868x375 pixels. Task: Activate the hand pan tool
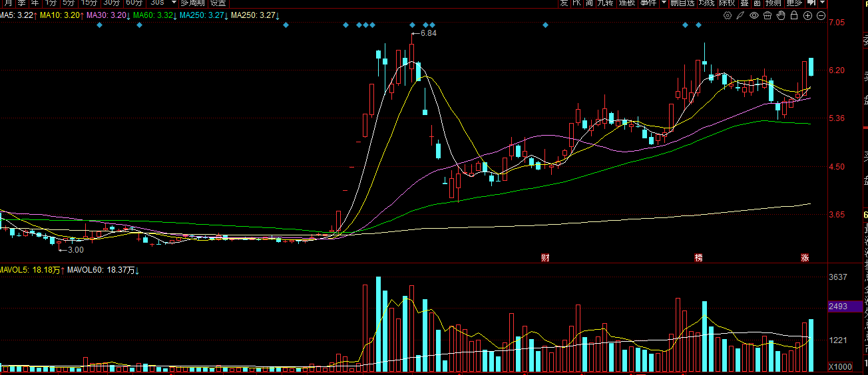(781, 15)
